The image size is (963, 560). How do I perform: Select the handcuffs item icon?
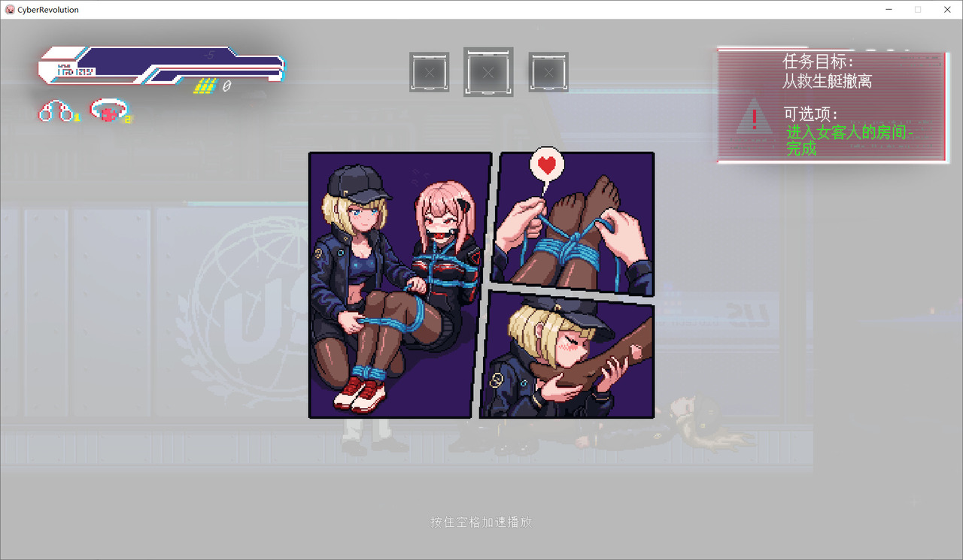point(56,112)
